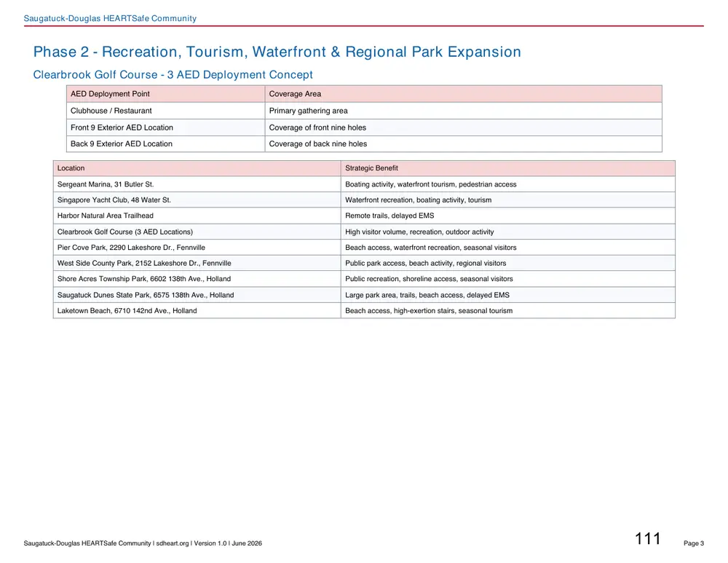
Task: Click the Sergeant Marina, 31 Butler St. row
Action: pyautogui.click(x=365, y=184)
